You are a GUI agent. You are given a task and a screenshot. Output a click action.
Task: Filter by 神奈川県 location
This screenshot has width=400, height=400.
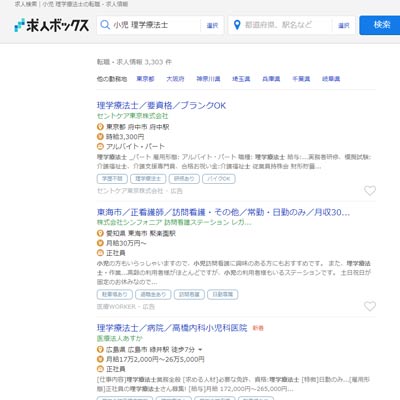click(208, 79)
